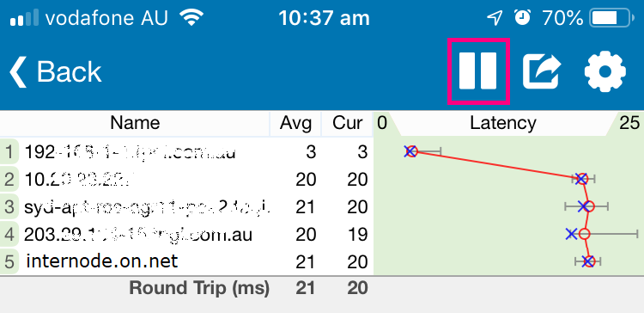This screenshot has width=644, height=313.
Task: Select hop number 4 badge
Action: click(x=9, y=235)
